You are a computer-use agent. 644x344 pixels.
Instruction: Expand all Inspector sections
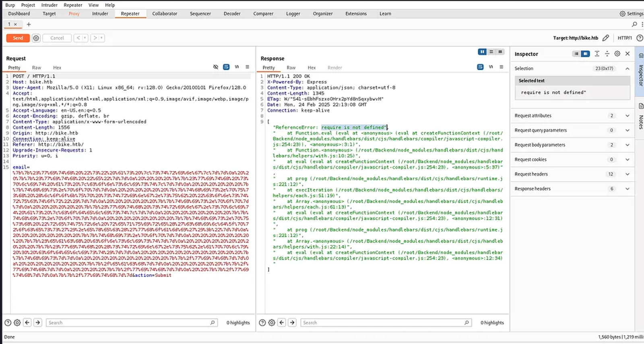597,54
